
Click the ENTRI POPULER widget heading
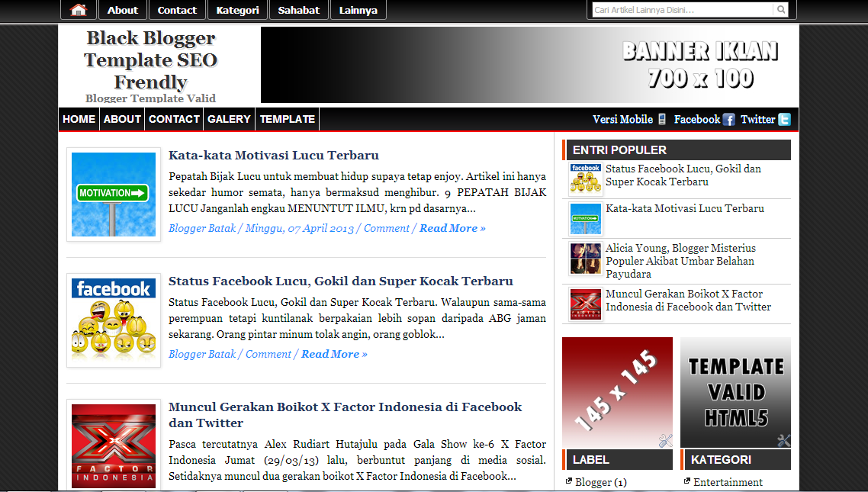[677, 150]
